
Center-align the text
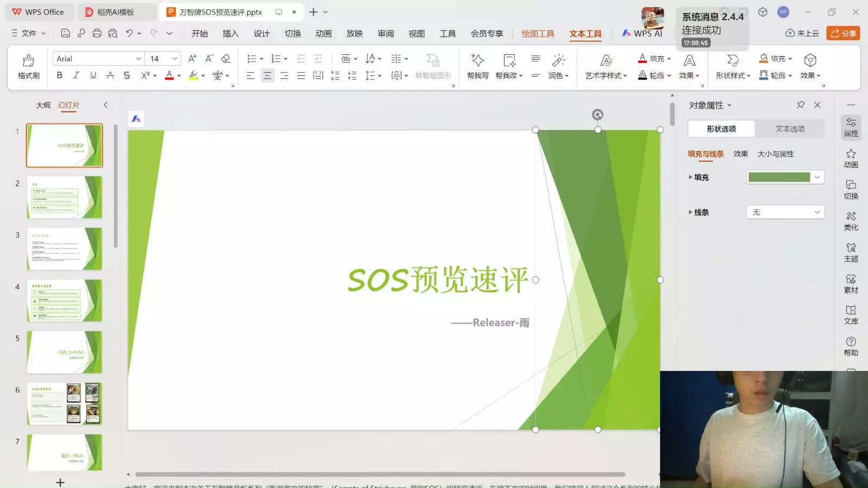coord(267,75)
